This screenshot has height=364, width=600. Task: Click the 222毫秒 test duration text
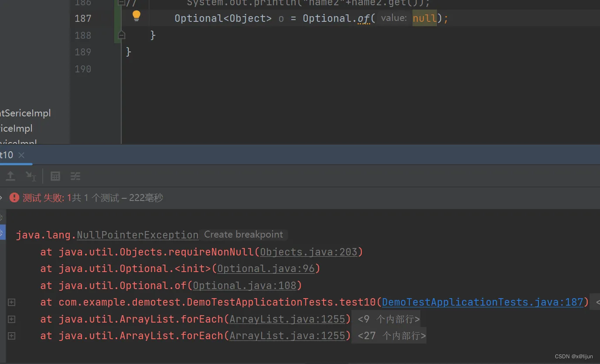146,198
